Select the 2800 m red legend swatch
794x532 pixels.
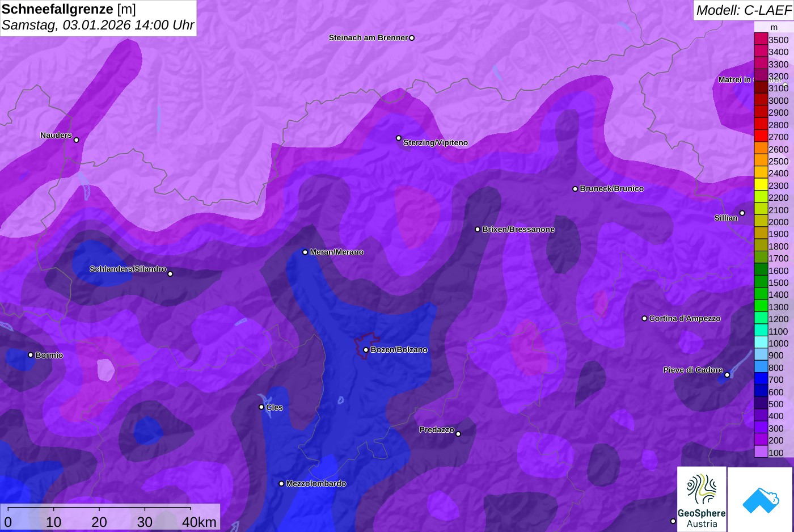(x=761, y=125)
